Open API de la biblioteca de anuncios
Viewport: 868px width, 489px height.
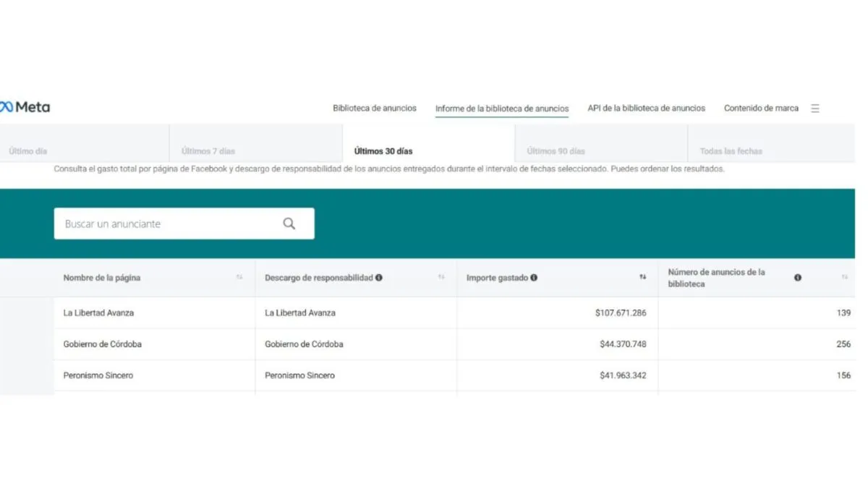646,109
